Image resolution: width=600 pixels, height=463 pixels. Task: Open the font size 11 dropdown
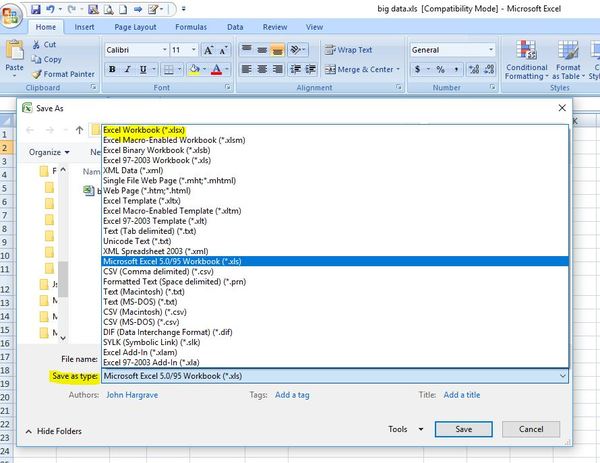[193, 50]
